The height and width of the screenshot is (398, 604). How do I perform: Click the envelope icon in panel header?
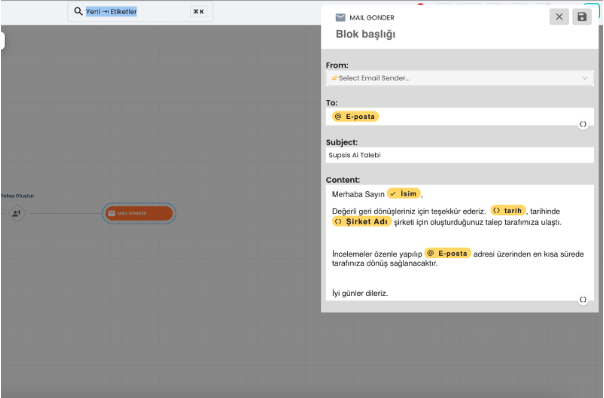coord(341,17)
